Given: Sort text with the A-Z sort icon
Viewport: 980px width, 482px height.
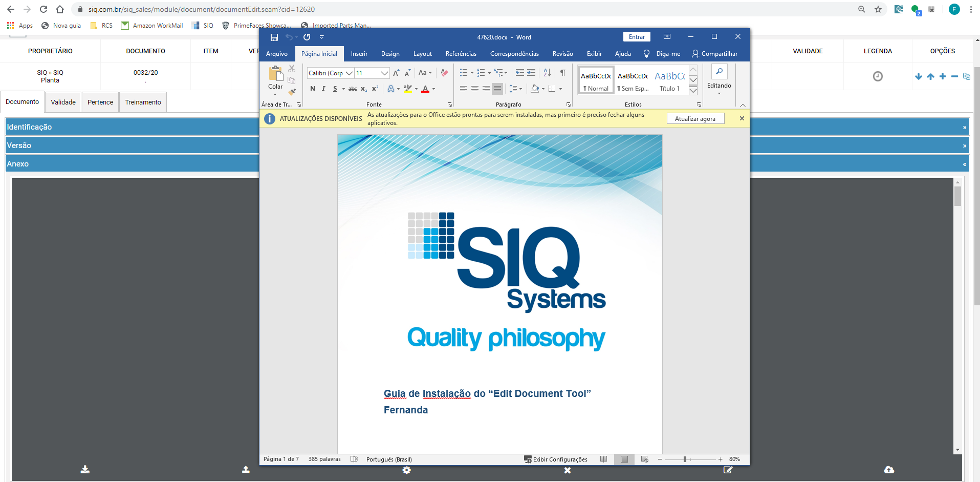Looking at the screenshot, I should pos(547,73).
